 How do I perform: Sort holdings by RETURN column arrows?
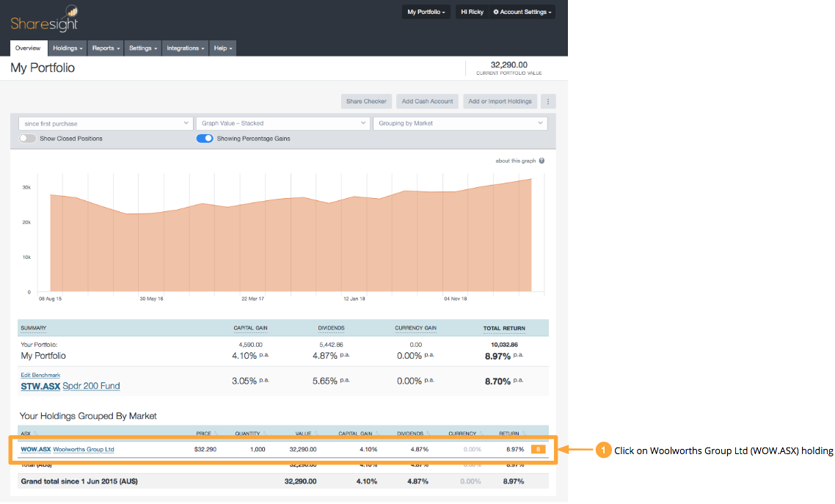[523, 434]
